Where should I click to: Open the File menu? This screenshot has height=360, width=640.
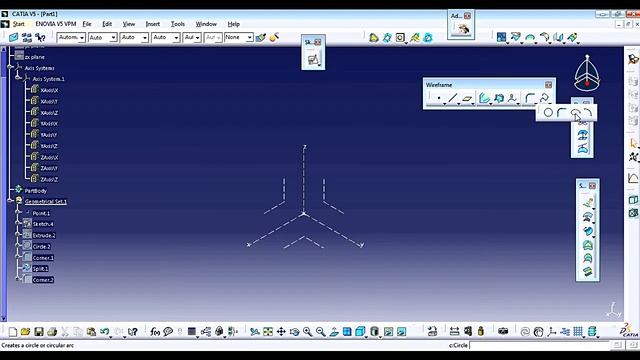coord(87,24)
